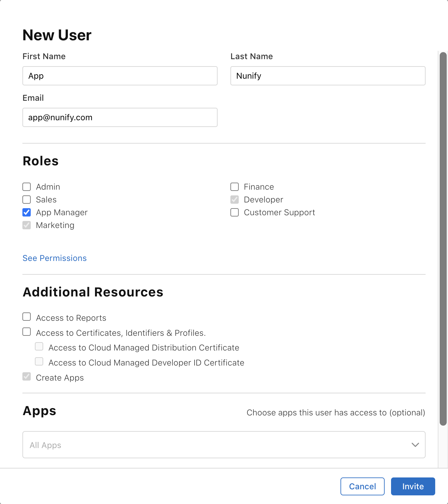Click the vertical scrollbar thumb
Screen dimensions: 448x504
pyautogui.click(x=443, y=239)
